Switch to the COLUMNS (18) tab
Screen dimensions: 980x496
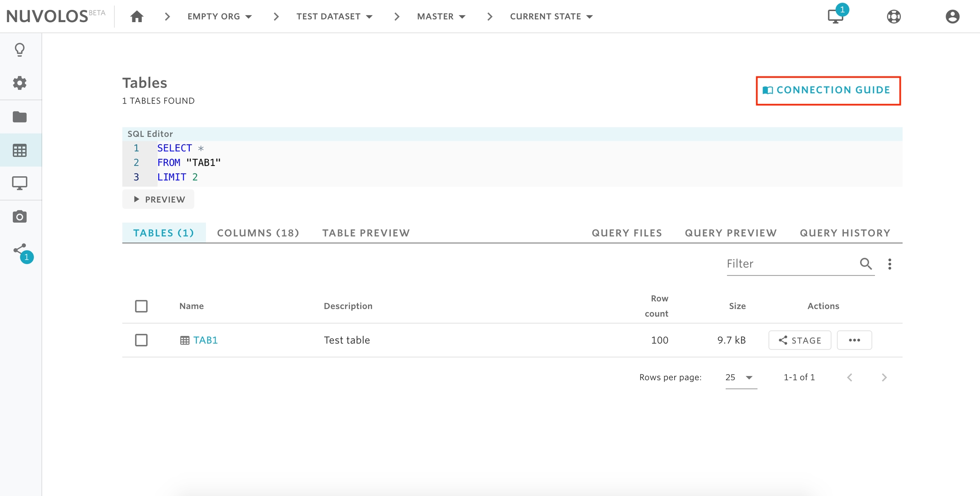(258, 233)
